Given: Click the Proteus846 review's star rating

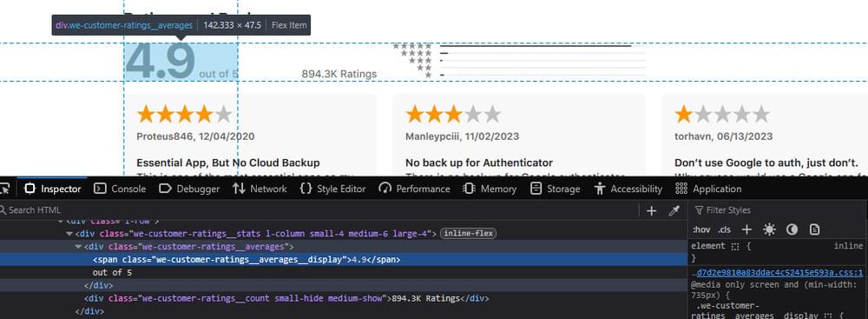Looking at the screenshot, I should [184, 114].
